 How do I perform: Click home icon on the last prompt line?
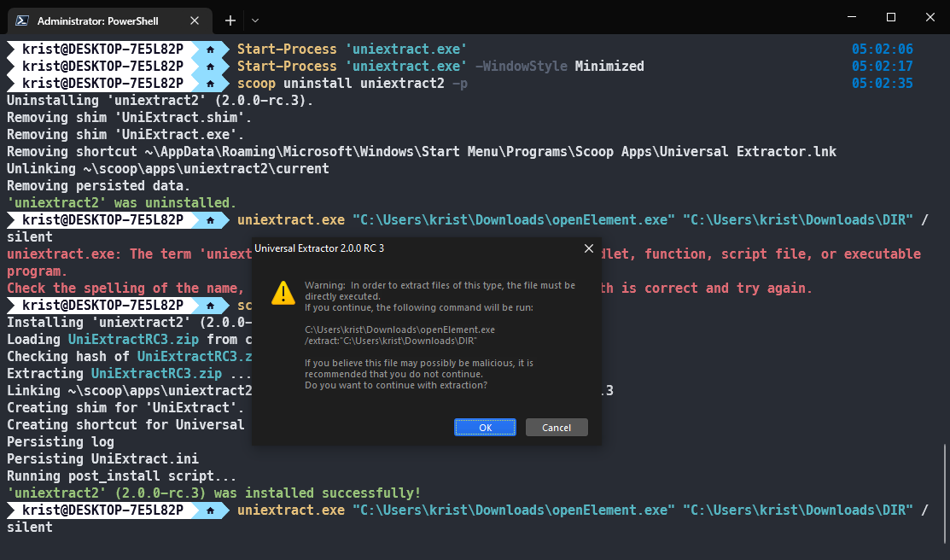click(210, 510)
